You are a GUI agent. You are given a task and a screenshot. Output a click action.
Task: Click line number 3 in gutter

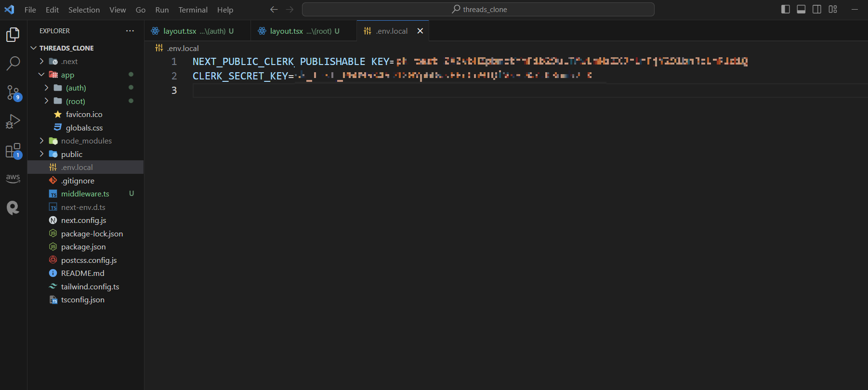(174, 91)
